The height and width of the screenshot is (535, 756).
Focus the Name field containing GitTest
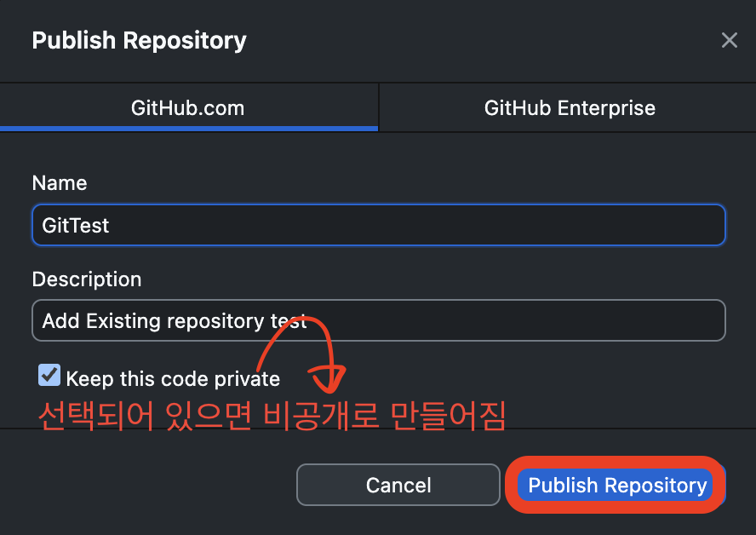379,225
